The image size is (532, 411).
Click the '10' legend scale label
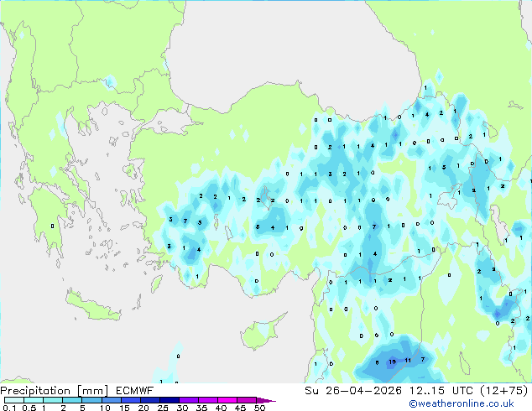point(105,408)
